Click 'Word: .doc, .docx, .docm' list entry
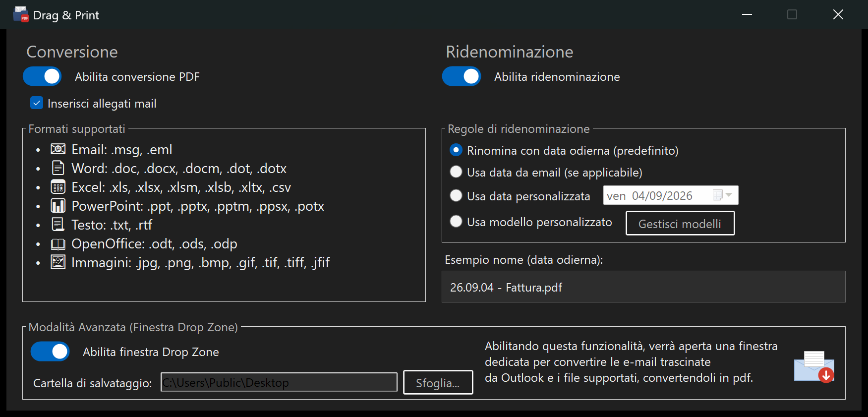This screenshot has height=417, width=868. point(179,168)
